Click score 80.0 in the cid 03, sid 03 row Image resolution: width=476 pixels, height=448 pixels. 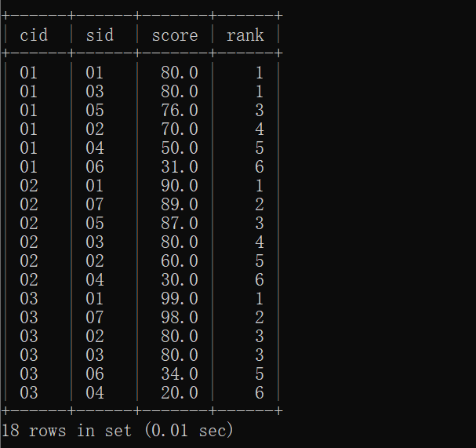coord(180,355)
